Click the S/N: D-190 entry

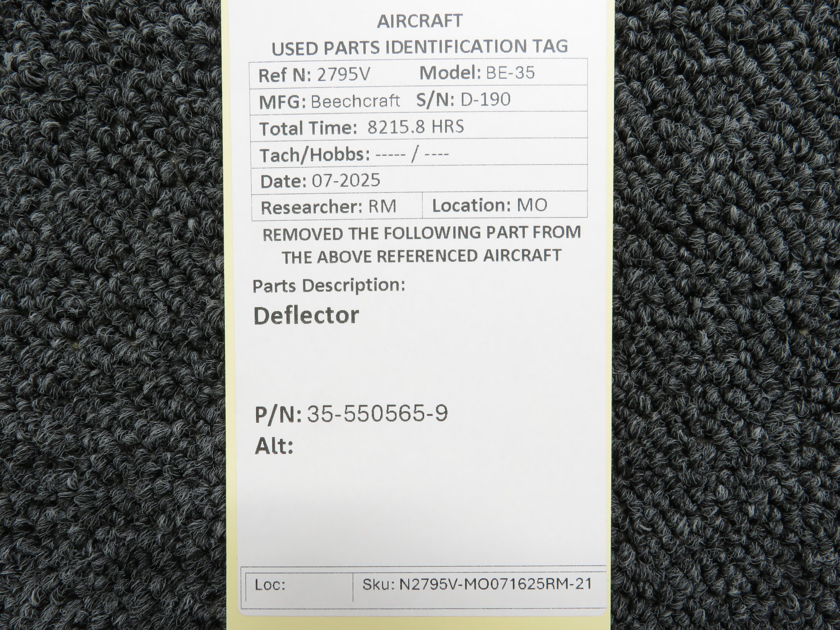coord(463,100)
